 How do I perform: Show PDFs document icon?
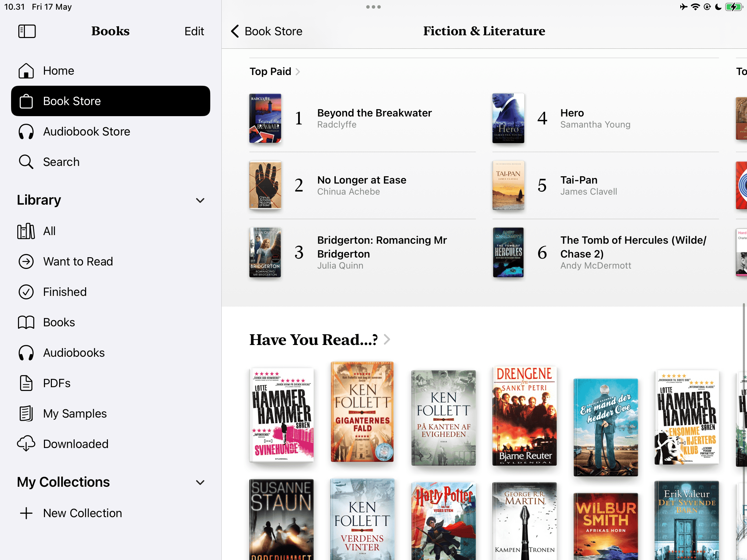point(26,383)
